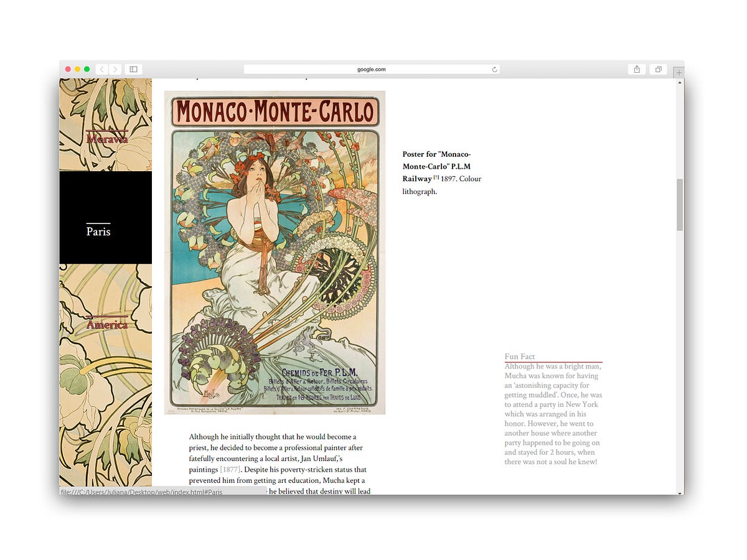This screenshot has width=747, height=560.
Task: Click the [1877] reference link
Action: coord(230,469)
